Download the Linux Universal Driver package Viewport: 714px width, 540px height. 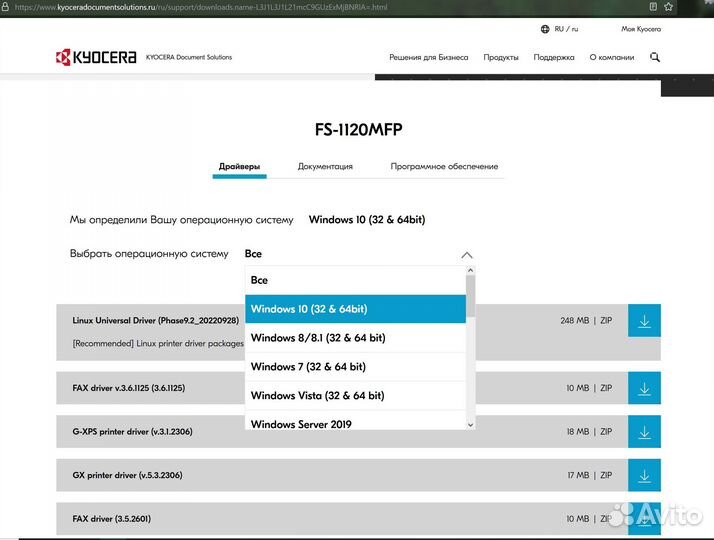coord(644,321)
